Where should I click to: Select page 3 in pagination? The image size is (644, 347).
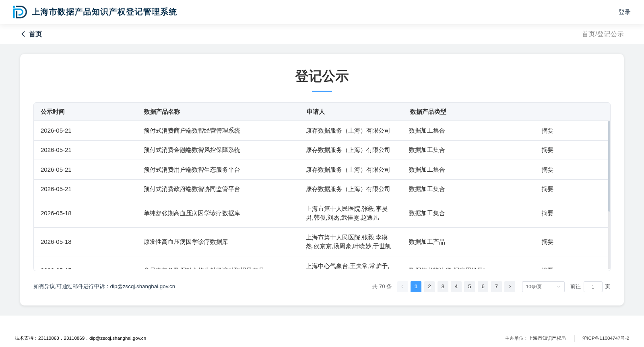443,287
